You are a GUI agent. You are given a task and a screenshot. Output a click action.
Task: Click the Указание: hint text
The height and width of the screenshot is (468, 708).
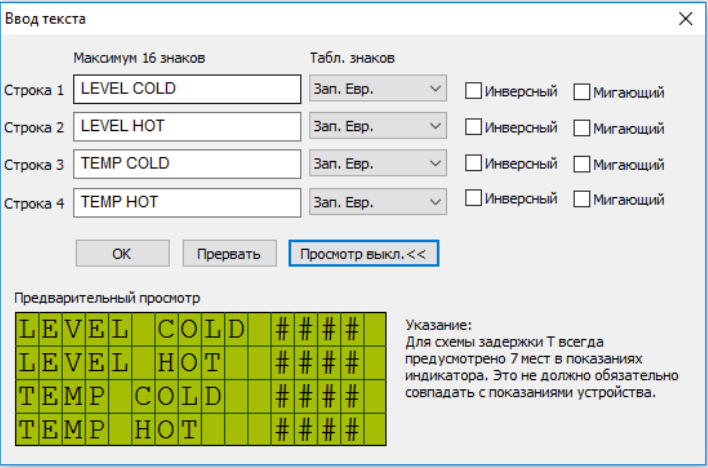[438, 325]
